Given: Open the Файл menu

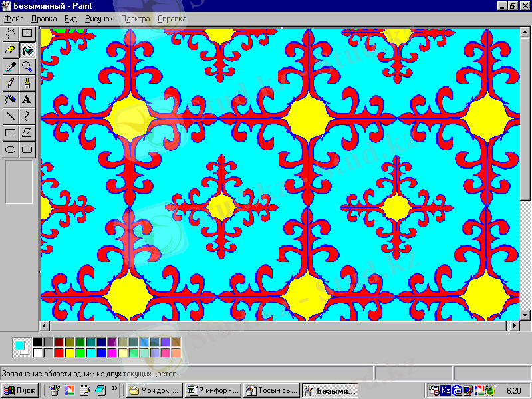Looking at the screenshot, I should tap(13, 19).
